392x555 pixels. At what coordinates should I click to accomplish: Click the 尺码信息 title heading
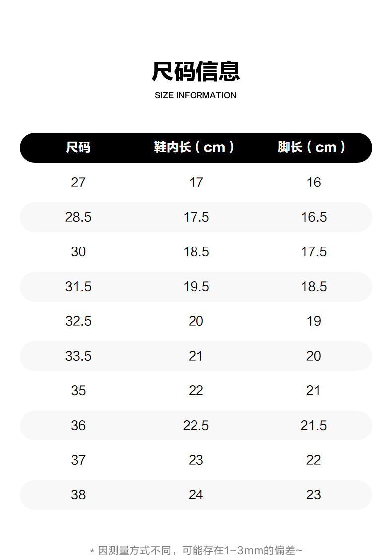pyautogui.click(x=196, y=71)
